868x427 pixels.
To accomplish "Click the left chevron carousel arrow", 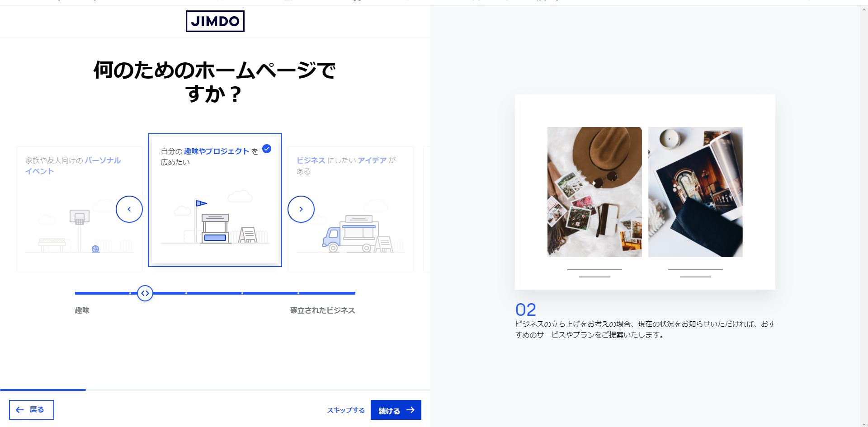I will pyautogui.click(x=129, y=209).
